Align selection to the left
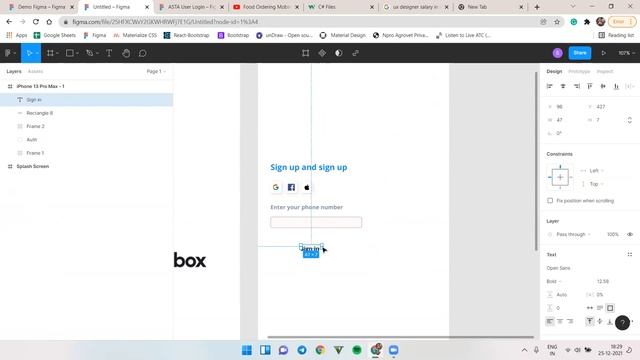640x360 pixels. (549, 86)
